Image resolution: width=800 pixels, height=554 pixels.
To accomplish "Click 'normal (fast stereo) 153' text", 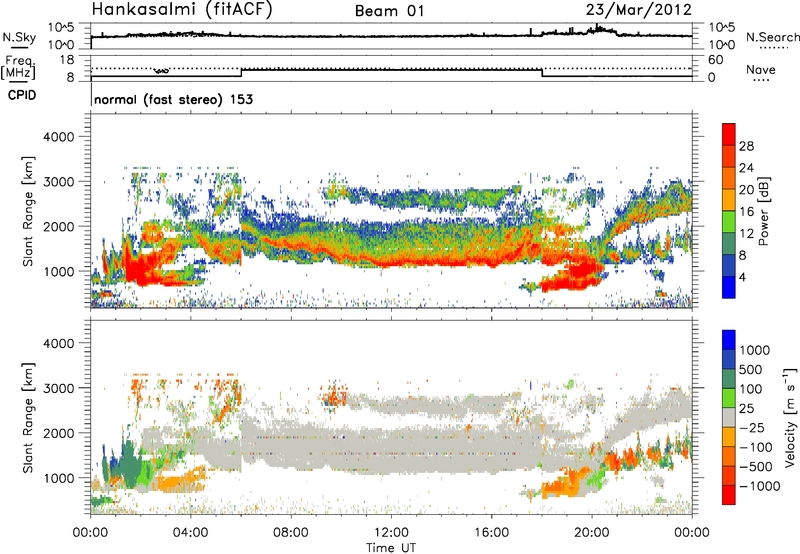I will tap(173, 99).
